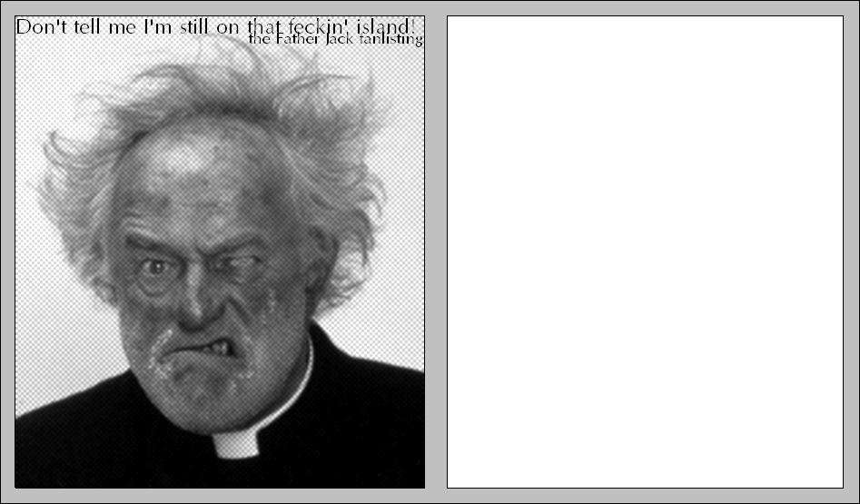860x504 pixels.
Task: Click the Father Jack portrait image
Action: point(220,252)
